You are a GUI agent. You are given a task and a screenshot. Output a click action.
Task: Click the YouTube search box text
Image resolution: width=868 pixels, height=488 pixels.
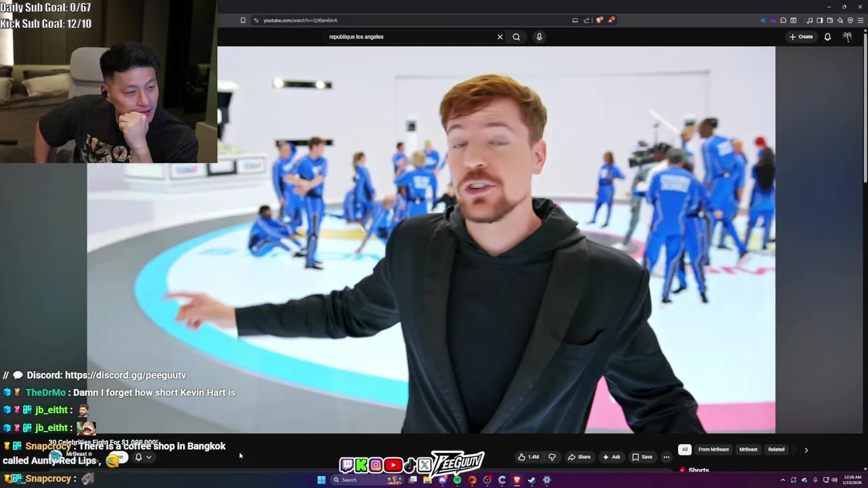point(356,37)
